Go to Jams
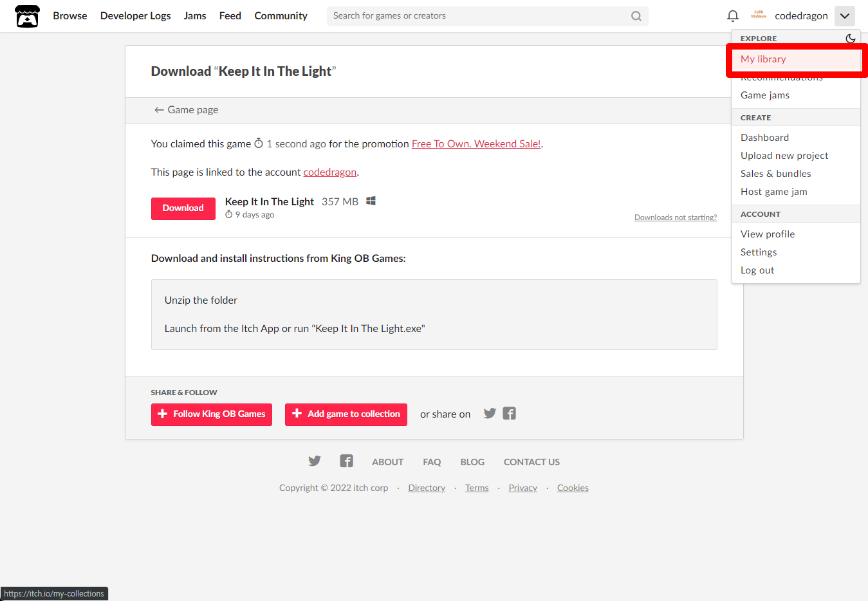 (x=195, y=16)
